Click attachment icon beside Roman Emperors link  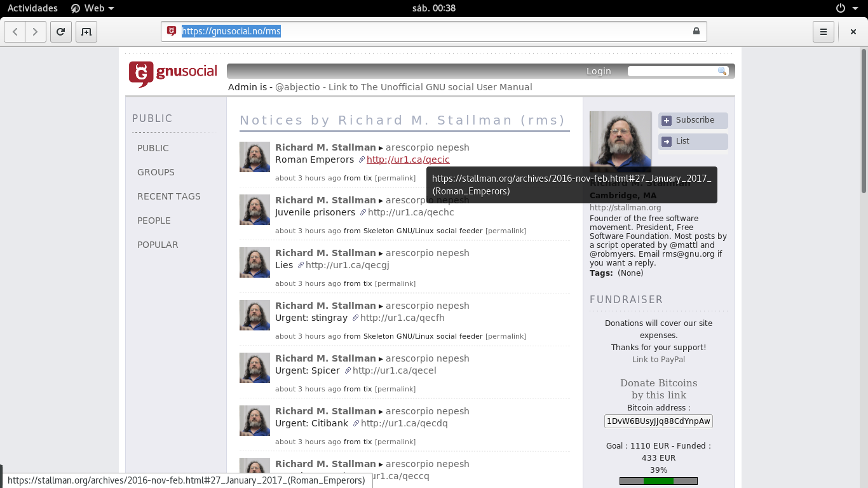pos(362,159)
